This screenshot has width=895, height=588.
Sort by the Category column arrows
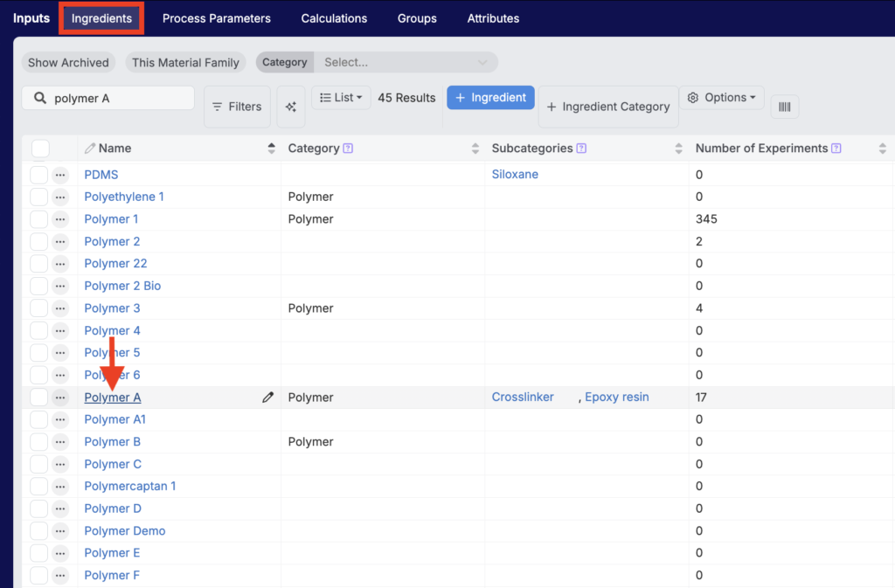coord(475,149)
